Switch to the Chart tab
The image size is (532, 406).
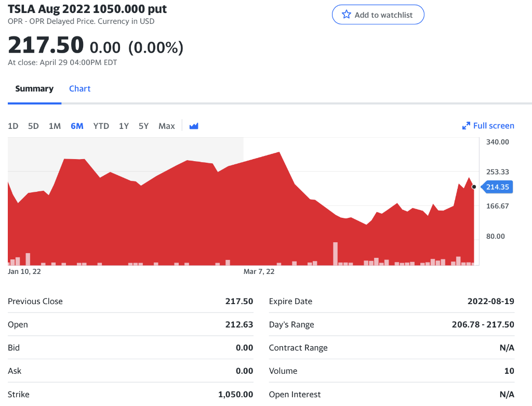(79, 88)
